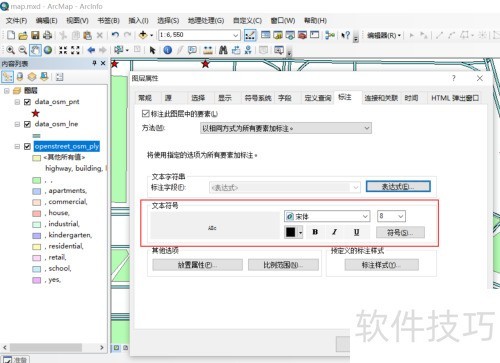Select the Identify tool

(168, 50)
